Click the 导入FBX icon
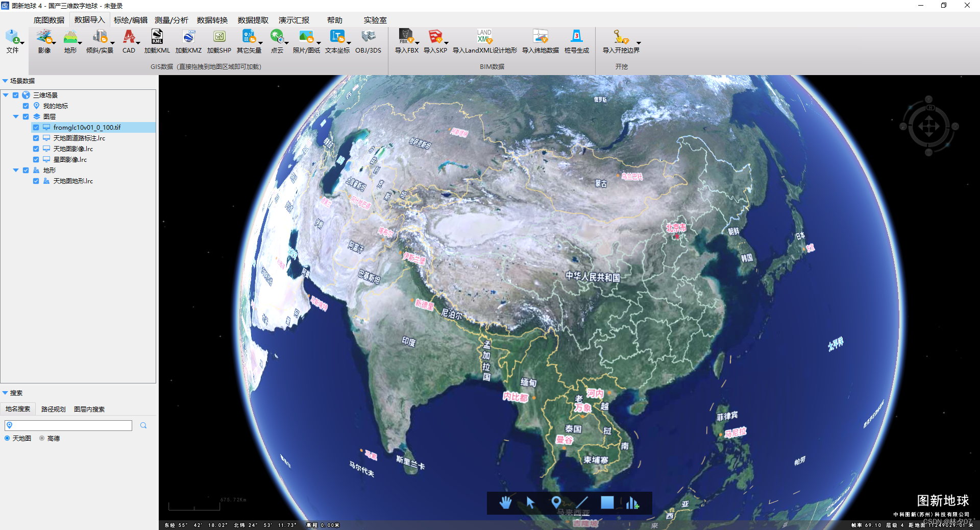Image resolution: width=980 pixels, height=530 pixels. tap(406, 37)
